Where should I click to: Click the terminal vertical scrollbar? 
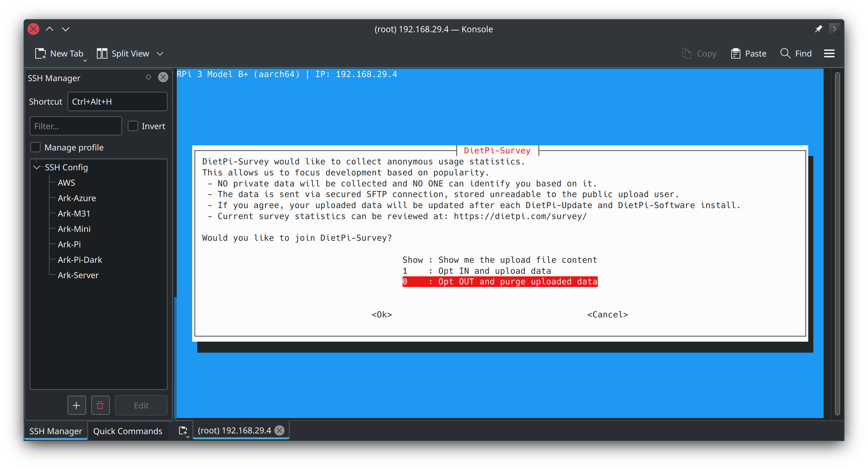[837, 242]
